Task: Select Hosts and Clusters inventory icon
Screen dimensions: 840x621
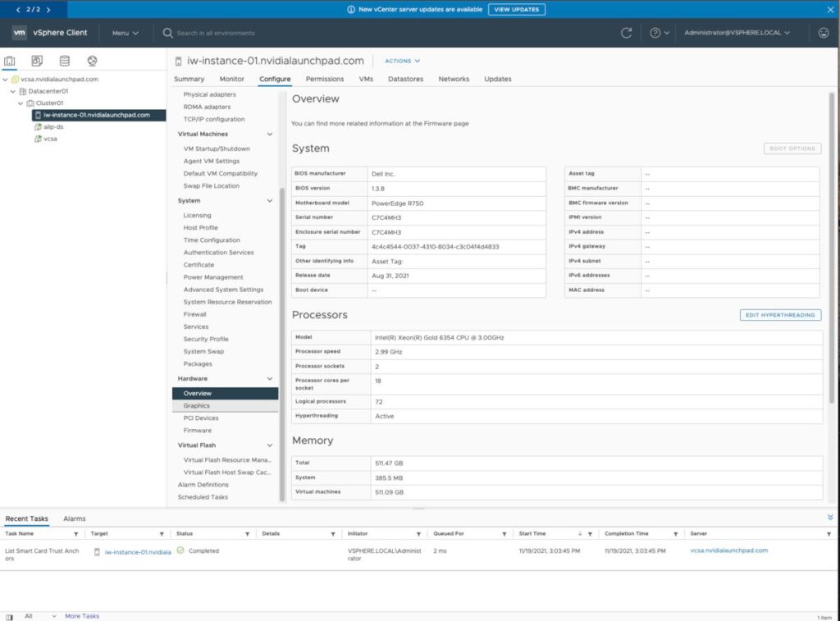Action: (x=10, y=61)
